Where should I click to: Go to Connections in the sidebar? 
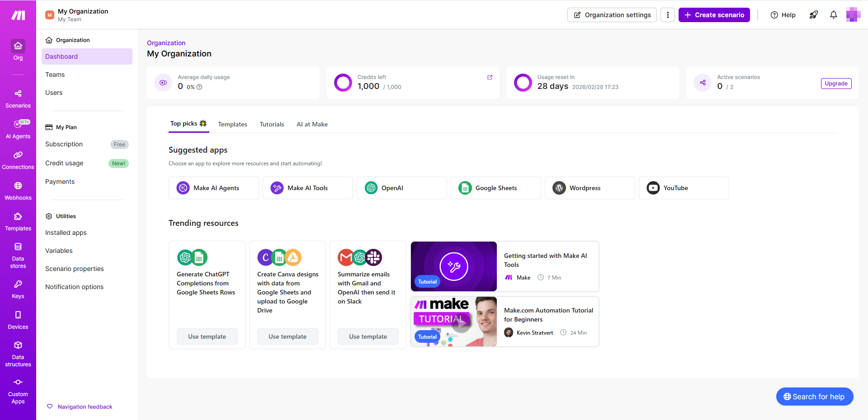(18, 160)
